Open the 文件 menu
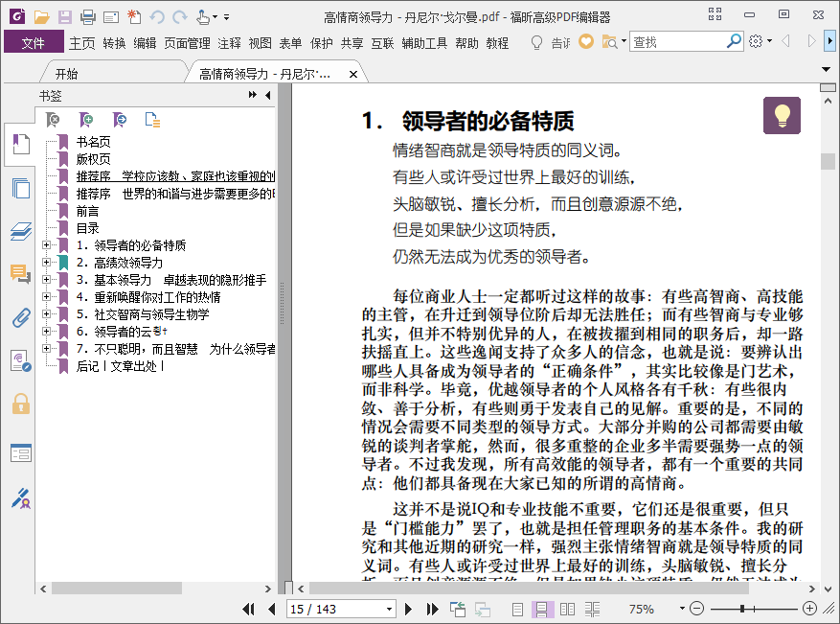 point(34,42)
